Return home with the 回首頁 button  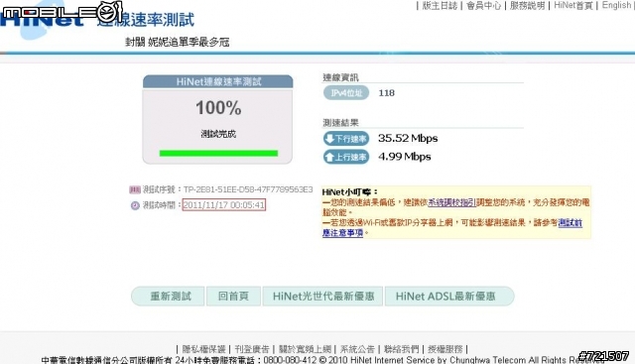click(x=233, y=297)
